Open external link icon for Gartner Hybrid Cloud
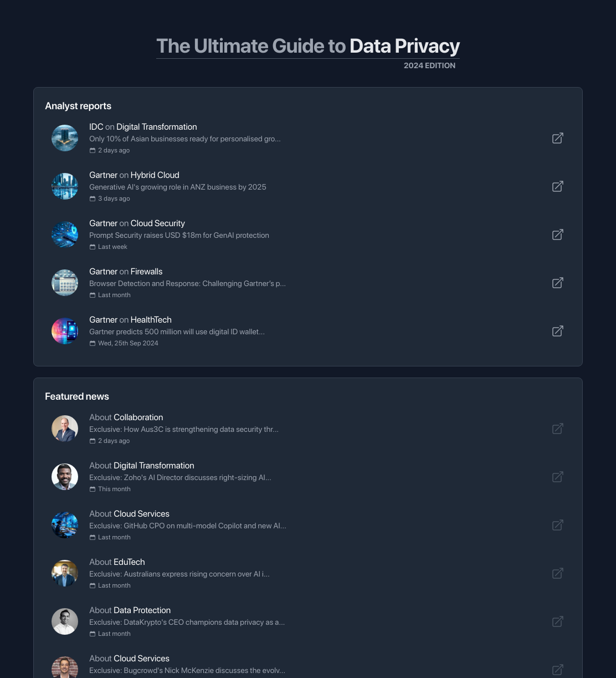Screen dimensions: 616x678 [558, 186]
